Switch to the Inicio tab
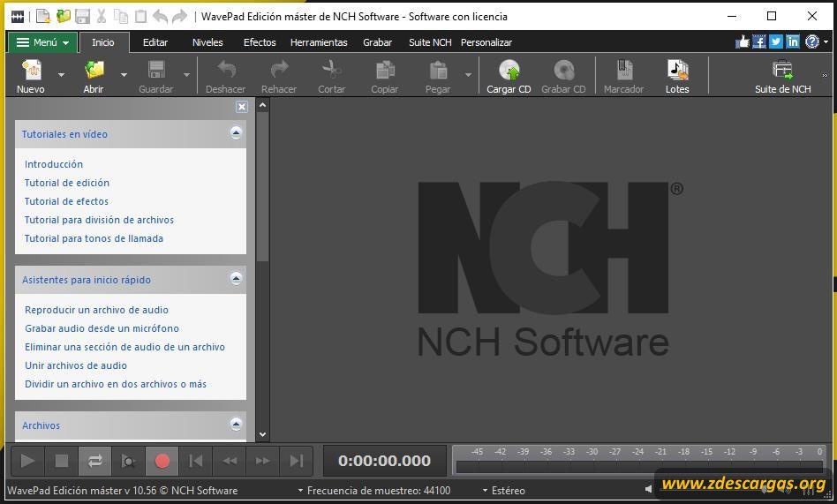This screenshot has height=504, width=837. point(103,42)
